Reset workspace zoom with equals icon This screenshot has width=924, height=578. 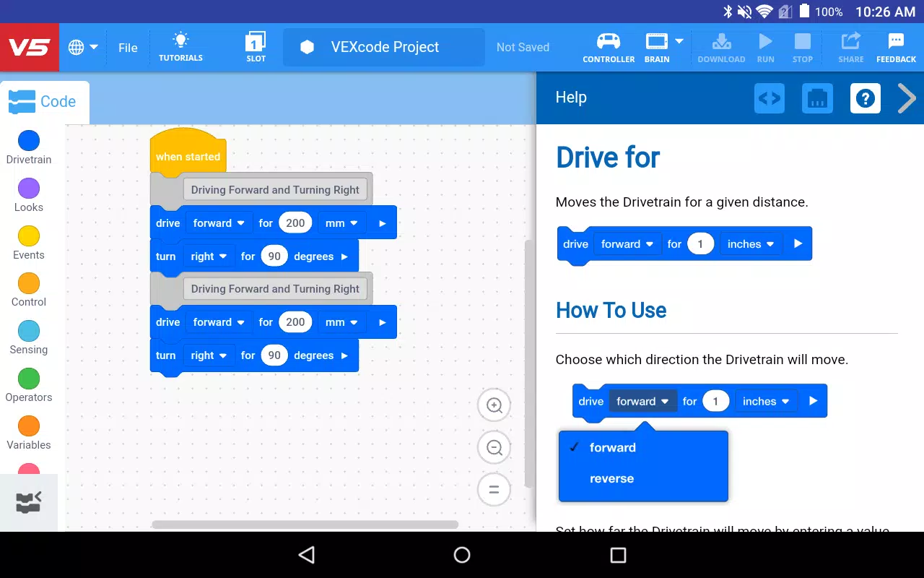pyautogui.click(x=494, y=490)
